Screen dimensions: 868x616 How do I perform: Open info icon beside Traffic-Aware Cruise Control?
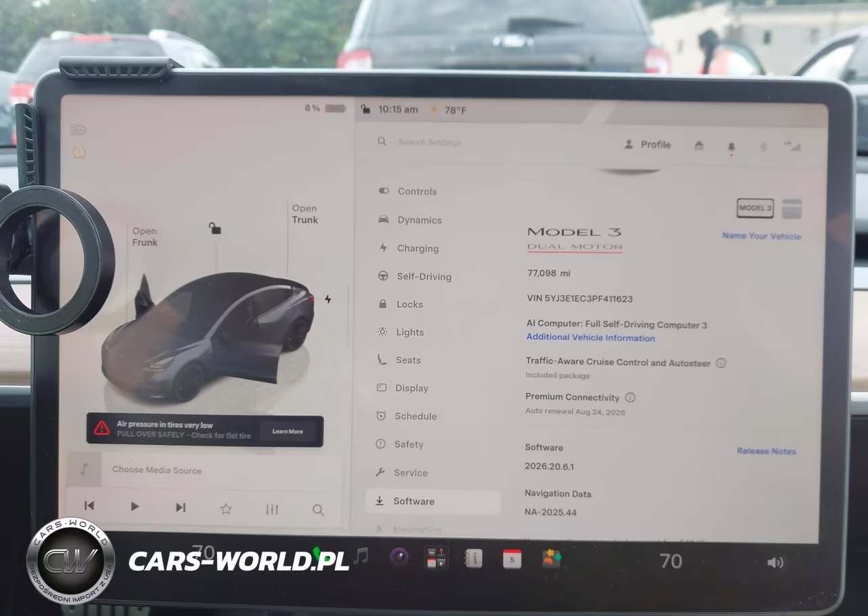coord(721,363)
